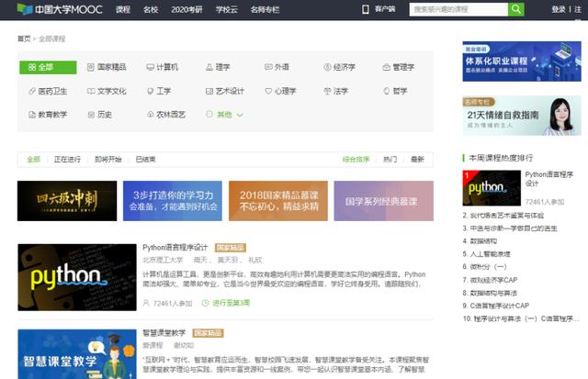The width and height of the screenshot is (588, 379).
Task: Open the 医药卫生 category
Action: (x=48, y=92)
